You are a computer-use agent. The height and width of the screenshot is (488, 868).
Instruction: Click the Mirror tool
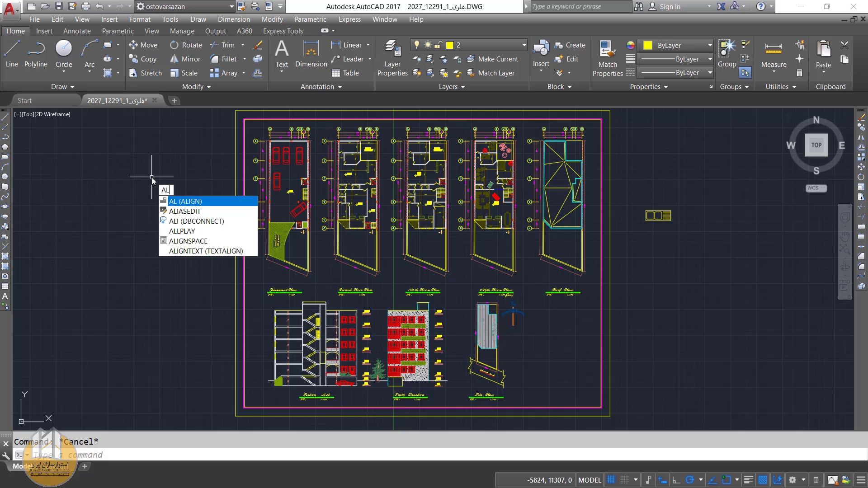185,59
